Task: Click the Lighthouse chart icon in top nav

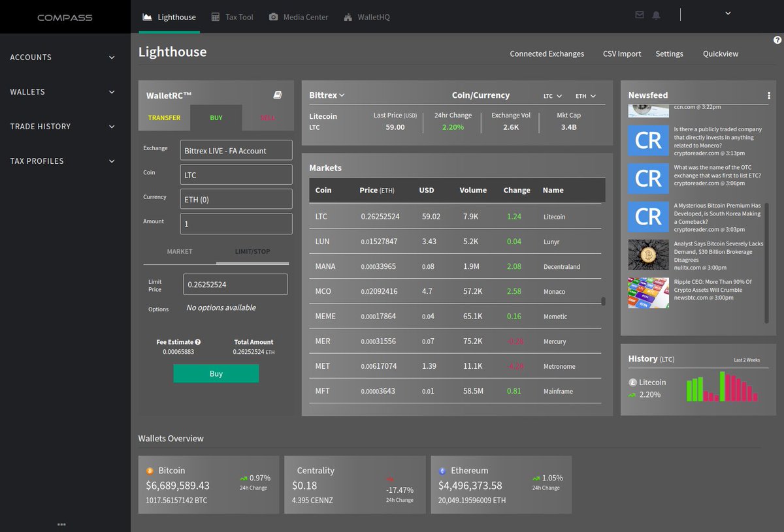Action: click(x=147, y=17)
